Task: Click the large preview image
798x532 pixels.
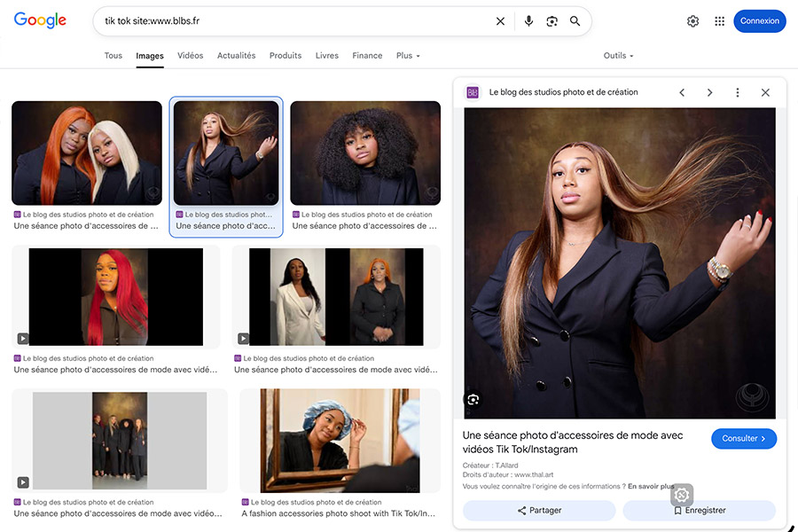Action: (x=620, y=263)
